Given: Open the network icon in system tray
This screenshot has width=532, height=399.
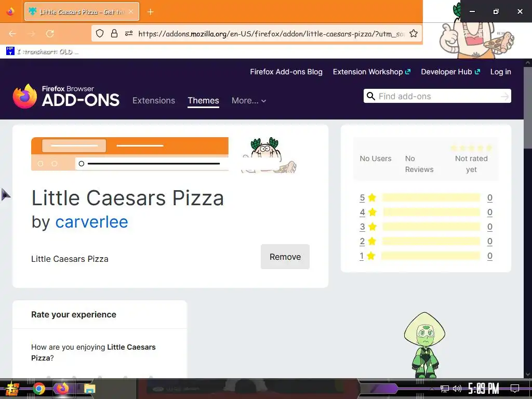Looking at the screenshot, I should (444, 389).
